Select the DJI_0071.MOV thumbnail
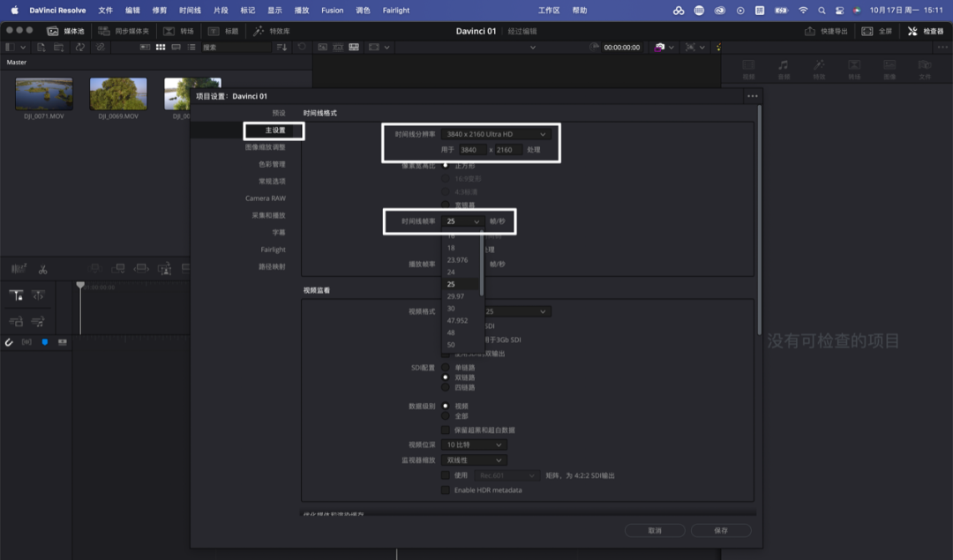The height and width of the screenshot is (560, 953). point(44,94)
